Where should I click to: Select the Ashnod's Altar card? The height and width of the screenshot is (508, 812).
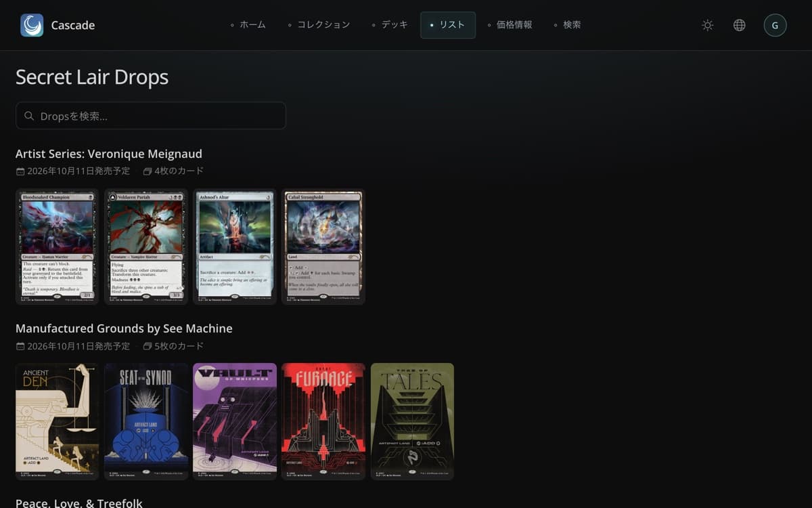[235, 247]
